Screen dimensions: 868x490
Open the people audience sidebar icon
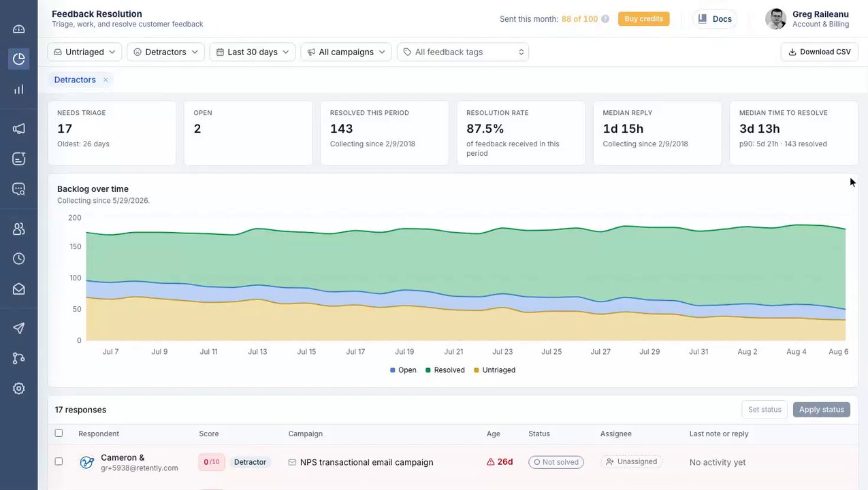click(x=18, y=229)
